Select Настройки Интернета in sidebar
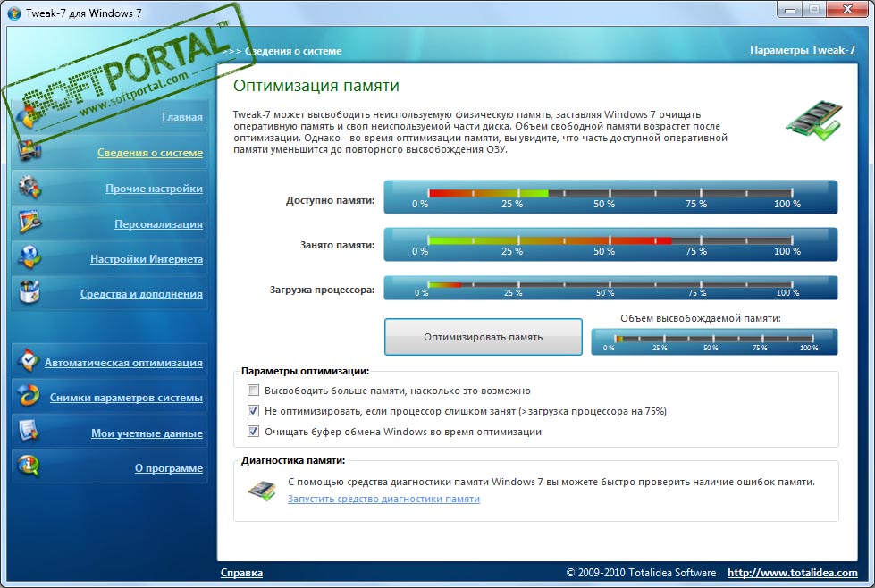875x588 pixels. click(147, 259)
